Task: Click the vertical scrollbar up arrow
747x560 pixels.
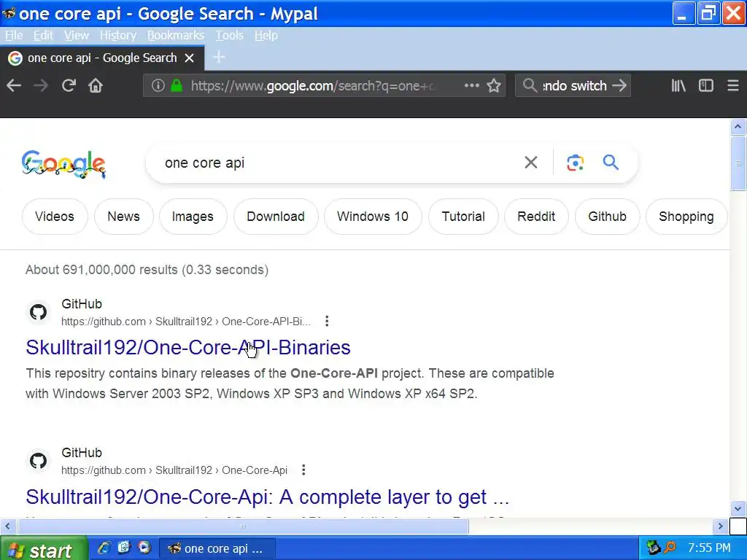Action: (x=738, y=127)
